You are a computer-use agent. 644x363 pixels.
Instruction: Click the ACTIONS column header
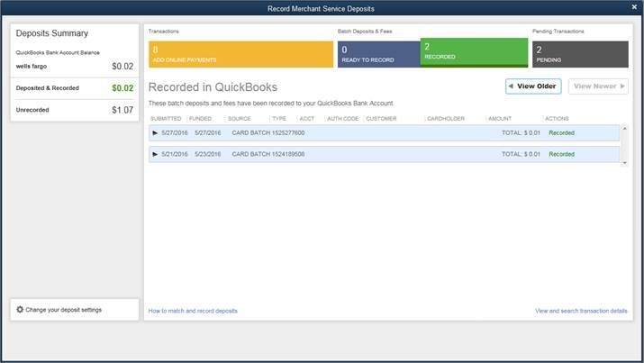point(557,119)
